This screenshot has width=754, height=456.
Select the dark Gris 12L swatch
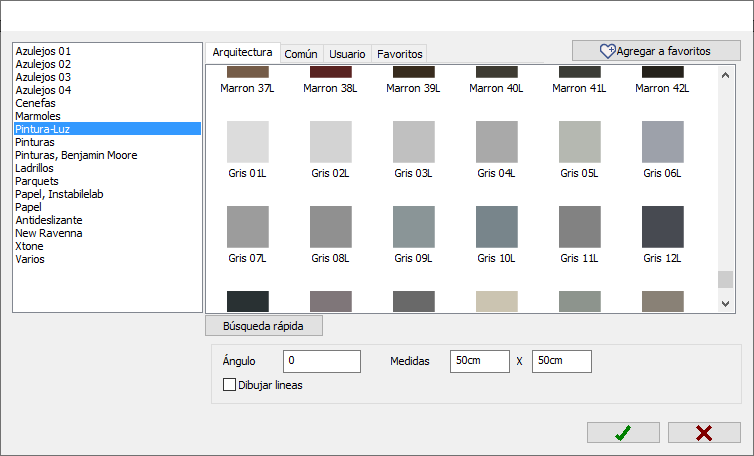tap(663, 227)
